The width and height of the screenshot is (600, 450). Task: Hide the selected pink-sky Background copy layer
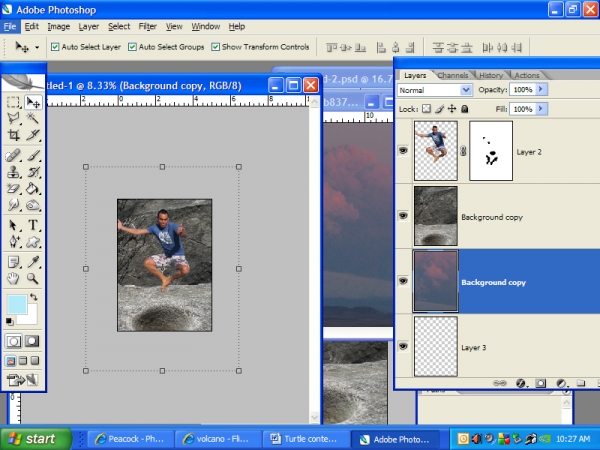(x=403, y=281)
